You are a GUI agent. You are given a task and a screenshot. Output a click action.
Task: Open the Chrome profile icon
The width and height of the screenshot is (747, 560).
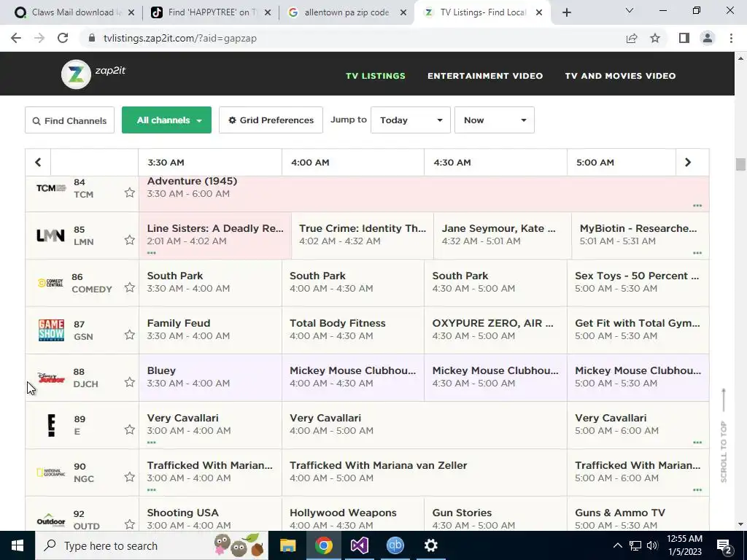(708, 38)
